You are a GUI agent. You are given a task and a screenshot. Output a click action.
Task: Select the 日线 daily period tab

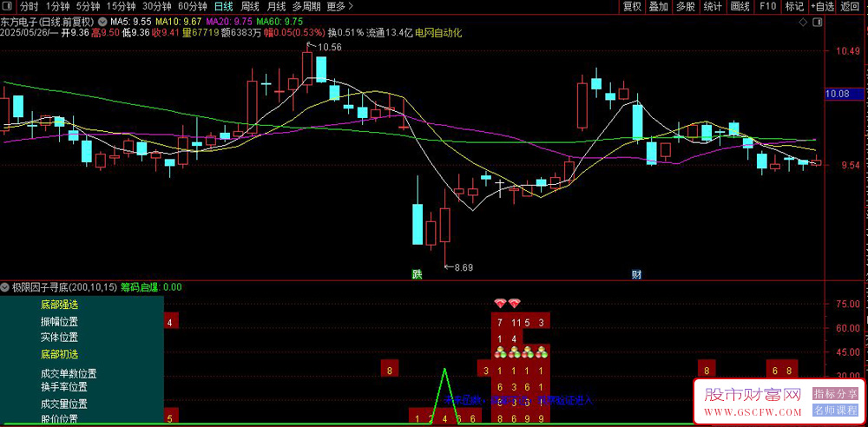pos(224,7)
